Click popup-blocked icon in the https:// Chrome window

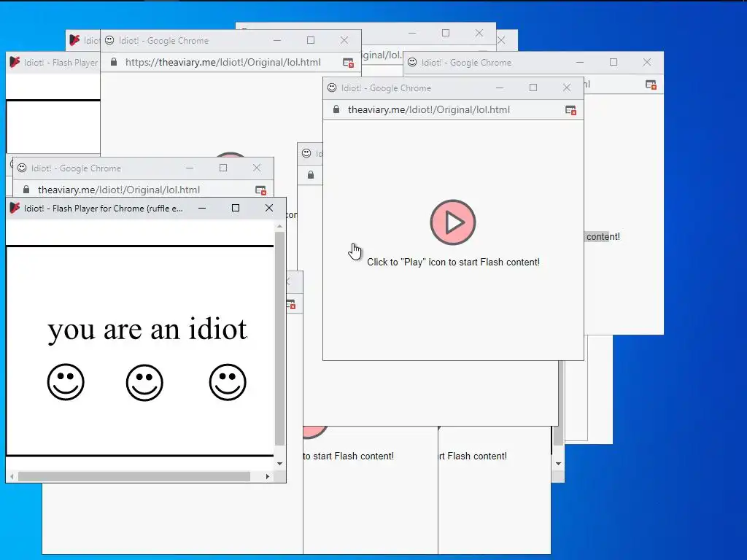coord(348,63)
